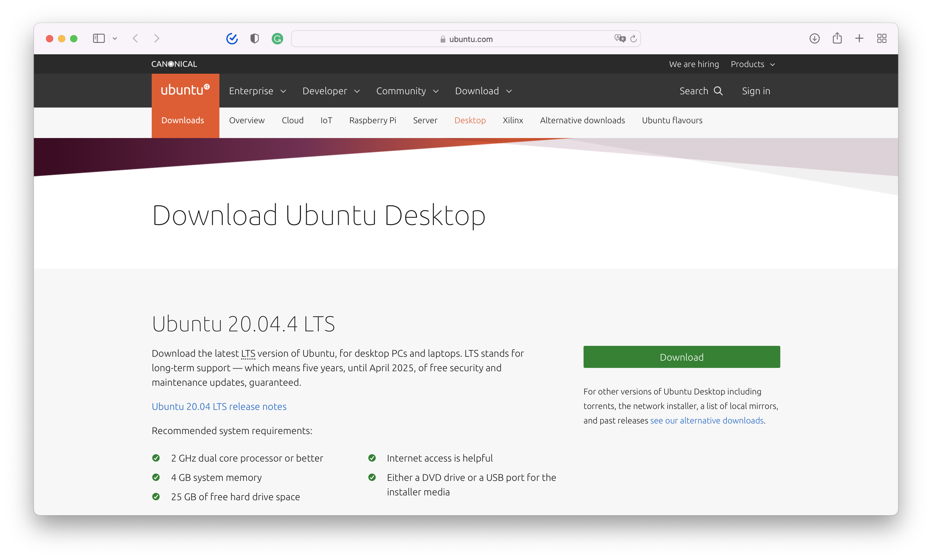The image size is (932, 560).
Task: Go to the ubuntu logo home
Action: (185, 90)
